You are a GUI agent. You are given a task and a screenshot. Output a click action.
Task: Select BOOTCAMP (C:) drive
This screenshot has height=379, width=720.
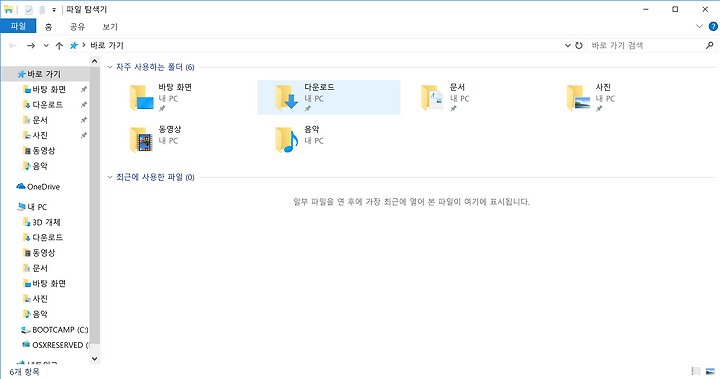click(x=55, y=330)
